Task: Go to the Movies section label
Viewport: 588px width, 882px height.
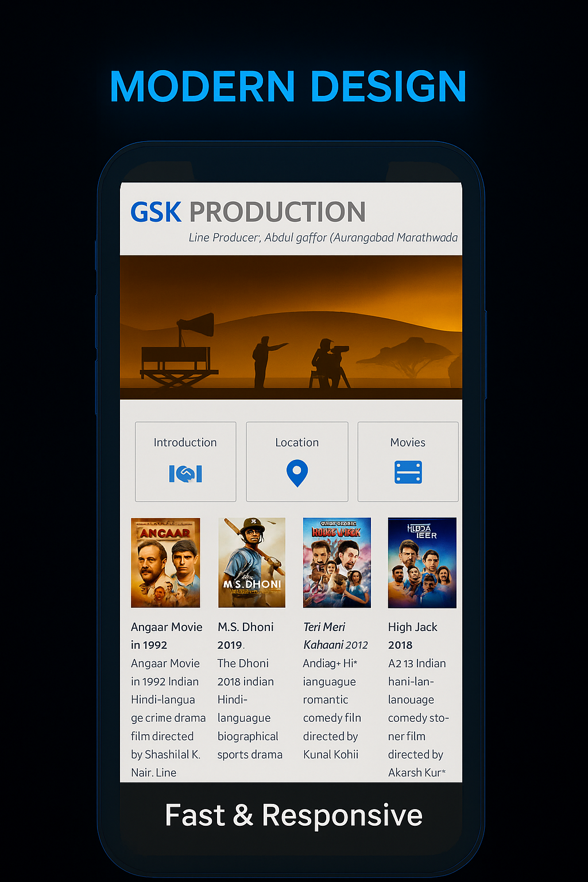Action: point(408,443)
